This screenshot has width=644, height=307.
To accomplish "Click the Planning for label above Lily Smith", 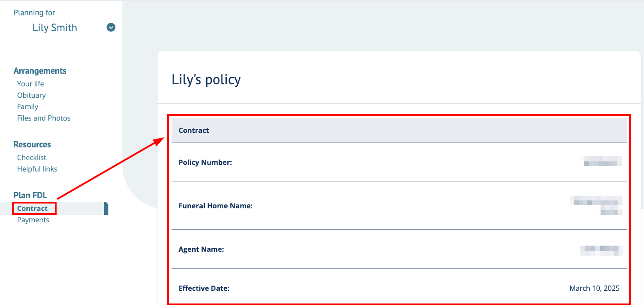I will [34, 12].
